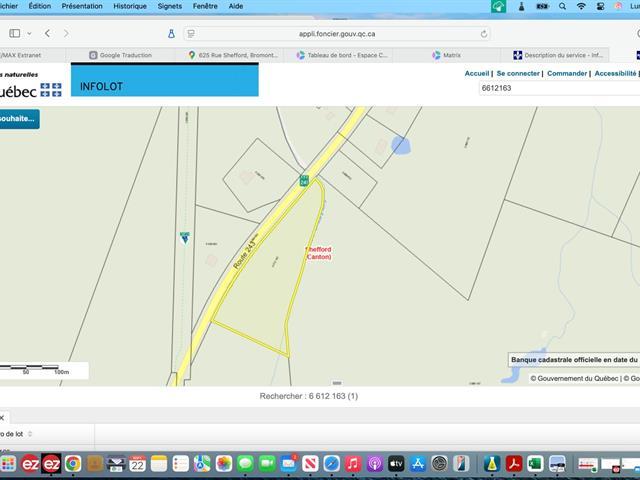Reload the page using the refresh icon
This screenshot has width=640, height=480.
pyautogui.click(x=484, y=33)
